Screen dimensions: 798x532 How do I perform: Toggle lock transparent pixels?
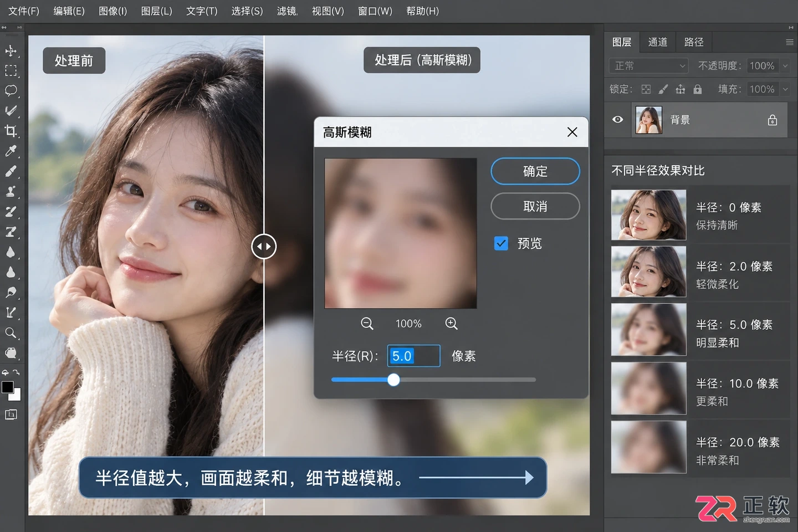point(646,89)
